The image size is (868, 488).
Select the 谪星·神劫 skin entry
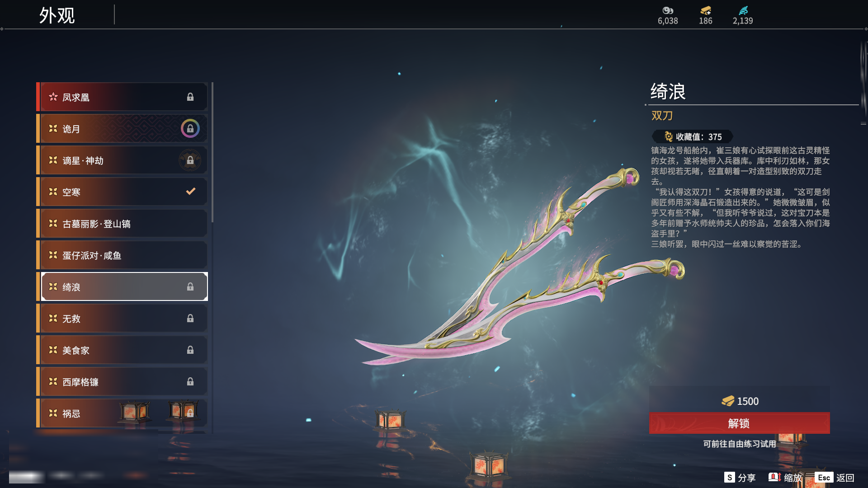[122, 160]
